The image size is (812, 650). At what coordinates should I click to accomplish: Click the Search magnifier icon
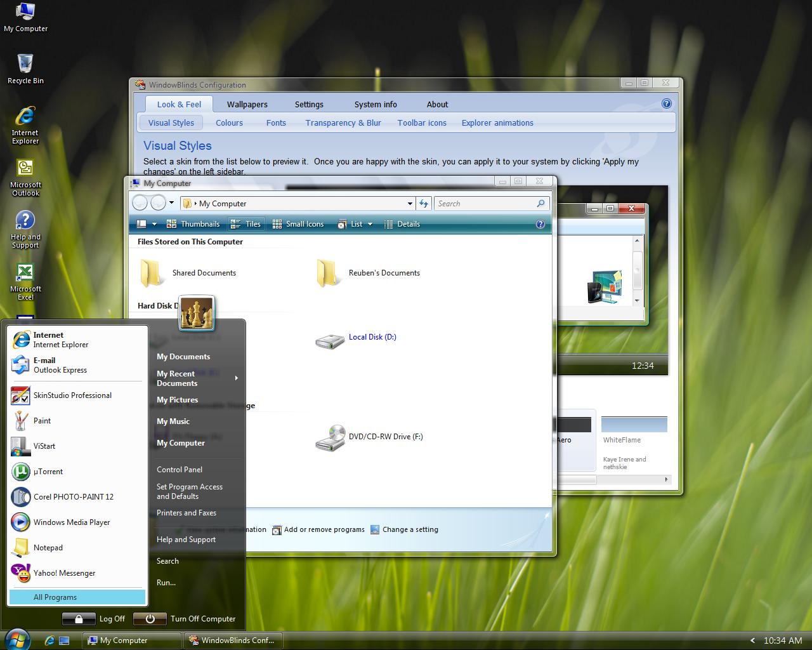[540, 204]
